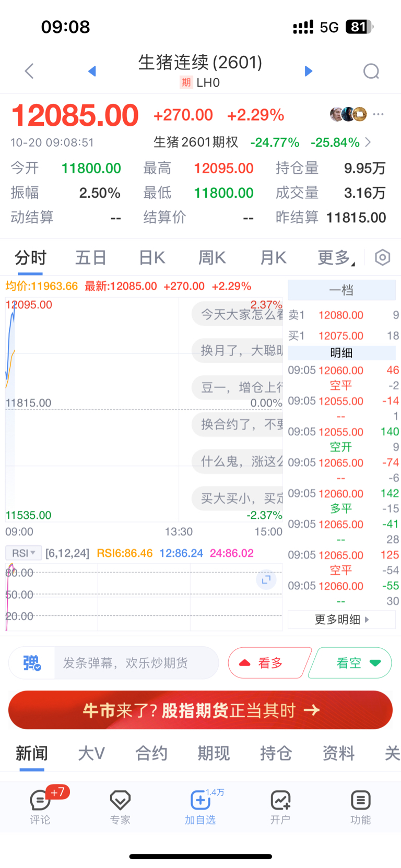Tap the 牛市来了 stock index futures banner
401x868 pixels.
click(x=200, y=710)
